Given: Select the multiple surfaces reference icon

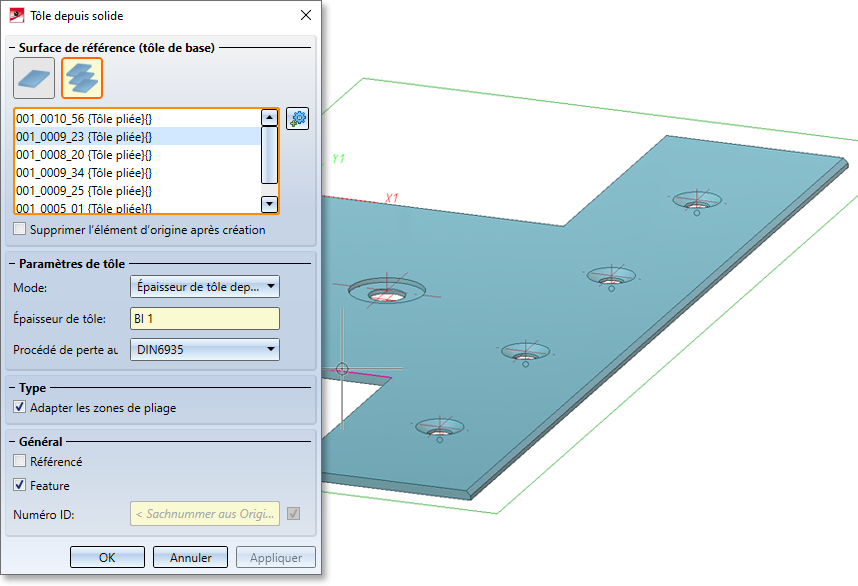Looking at the screenshot, I should [82, 78].
